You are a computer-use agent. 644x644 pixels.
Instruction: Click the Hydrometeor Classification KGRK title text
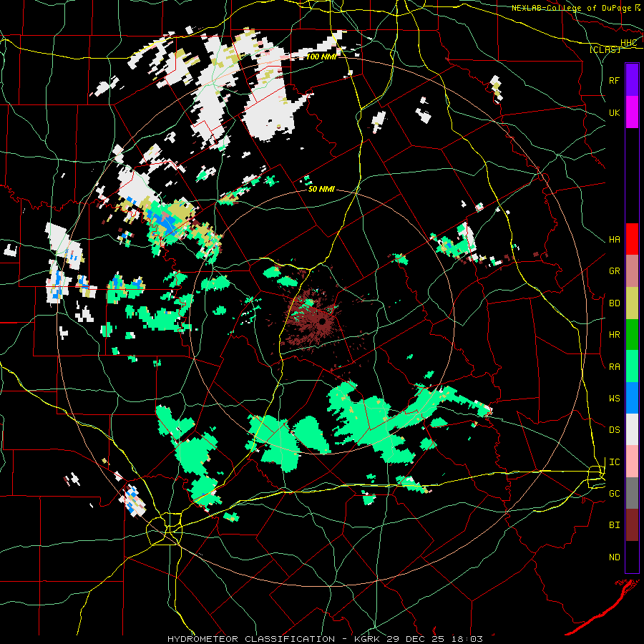click(325, 639)
